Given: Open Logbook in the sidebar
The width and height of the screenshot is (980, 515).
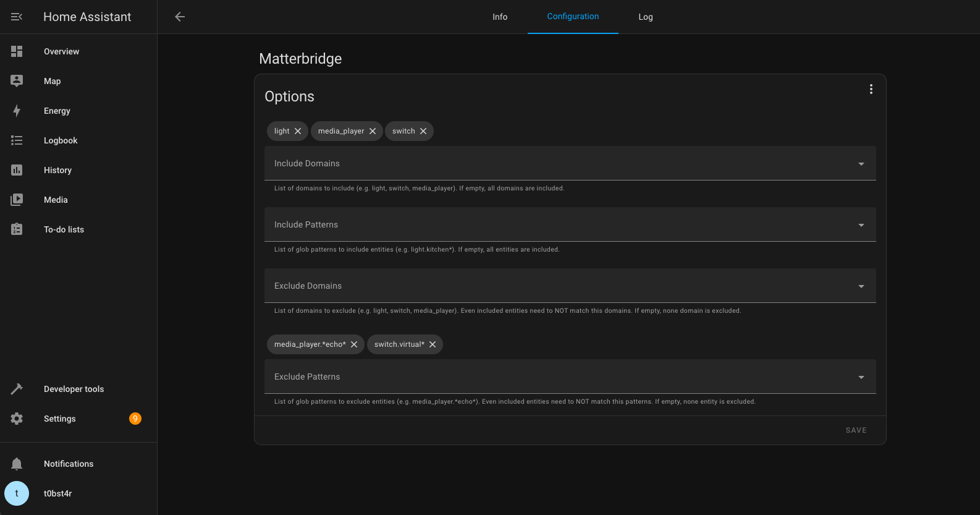Looking at the screenshot, I should (78, 140).
